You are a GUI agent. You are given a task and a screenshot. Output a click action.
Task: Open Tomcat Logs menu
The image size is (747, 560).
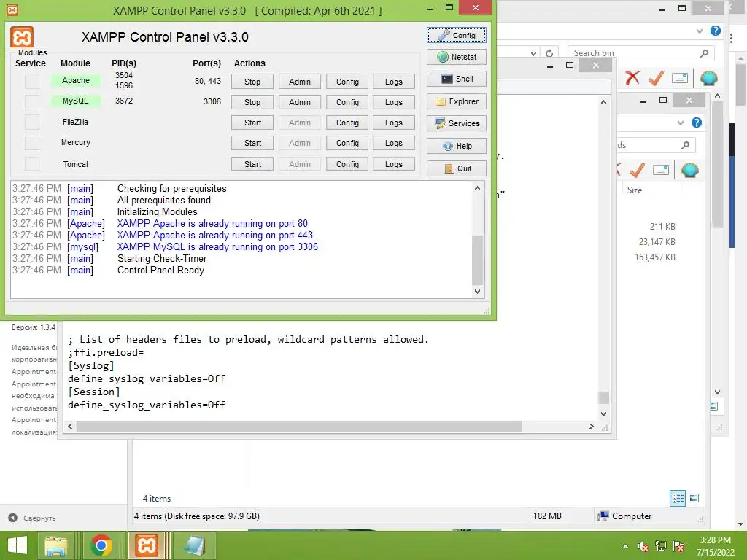pos(393,164)
